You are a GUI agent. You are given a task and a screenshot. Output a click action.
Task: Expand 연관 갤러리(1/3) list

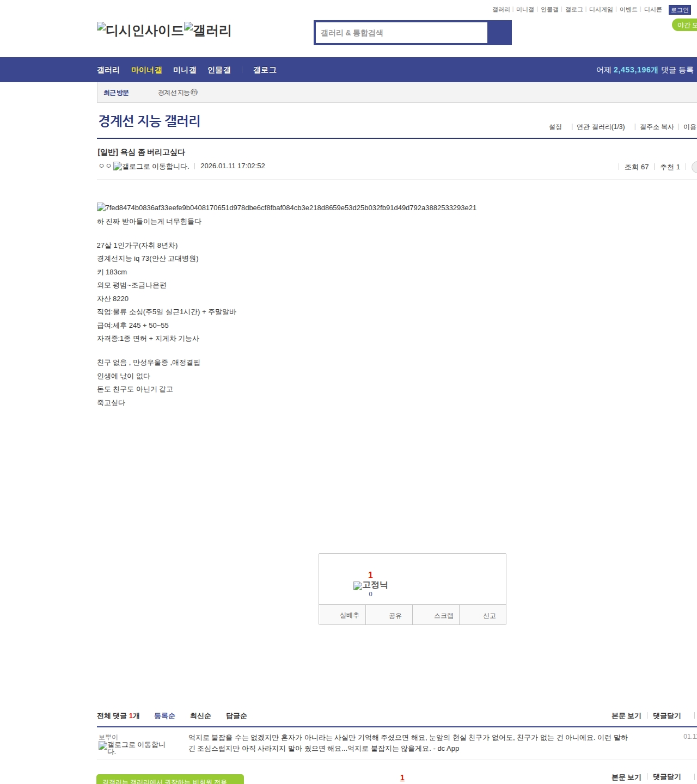(601, 127)
